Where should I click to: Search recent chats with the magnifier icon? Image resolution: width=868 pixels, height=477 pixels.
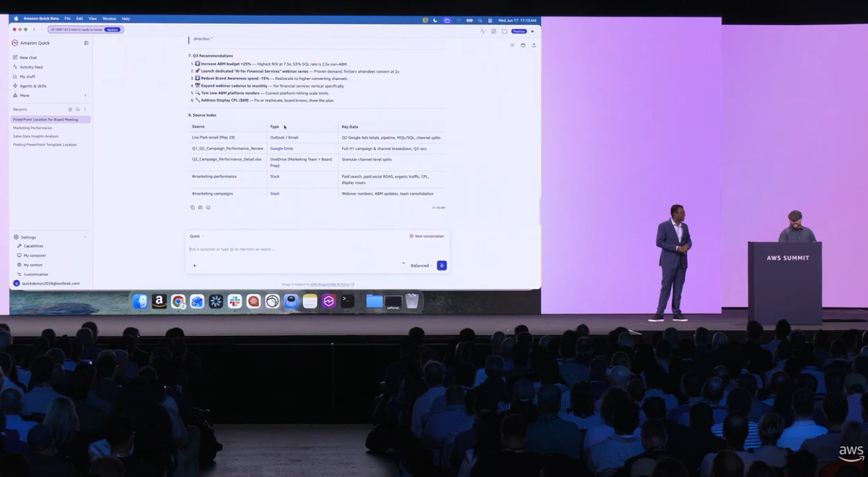78,109
